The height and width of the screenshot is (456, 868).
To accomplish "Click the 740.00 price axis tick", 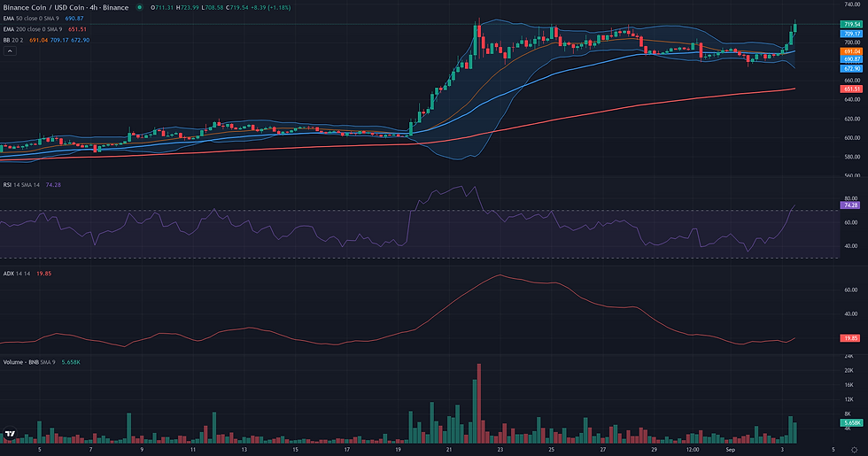I will click(852, 4).
